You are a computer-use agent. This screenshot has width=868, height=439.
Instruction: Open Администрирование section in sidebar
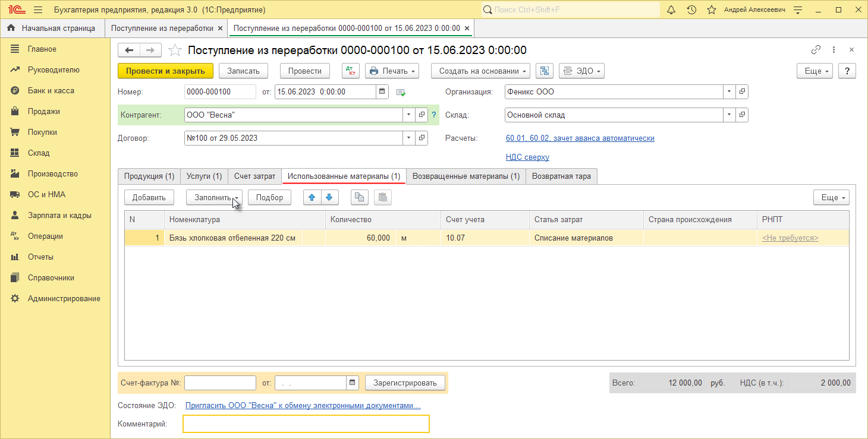[x=64, y=298]
